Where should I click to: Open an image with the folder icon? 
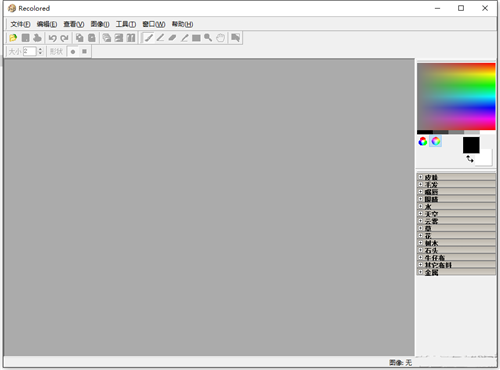click(x=13, y=38)
